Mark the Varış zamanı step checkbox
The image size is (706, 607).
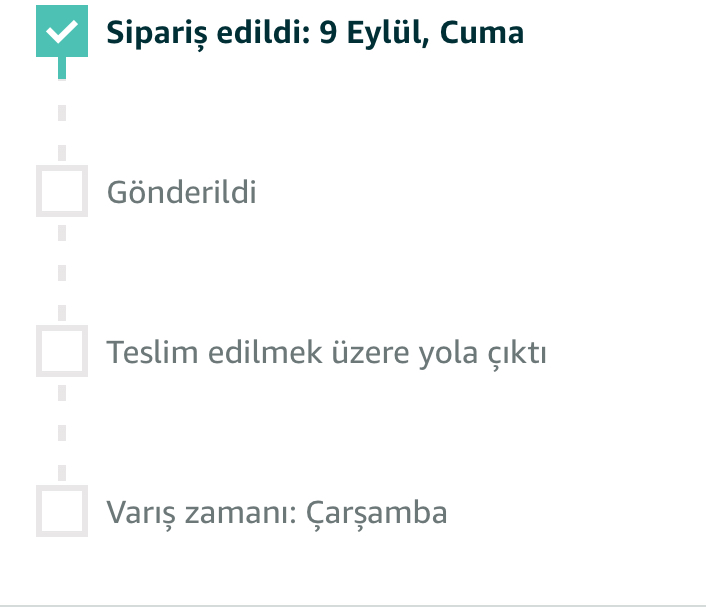[x=62, y=511]
